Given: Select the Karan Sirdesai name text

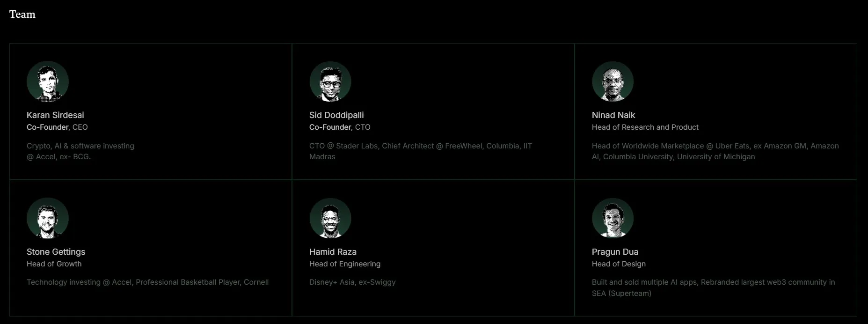Looking at the screenshot, I should pos(55,115).
